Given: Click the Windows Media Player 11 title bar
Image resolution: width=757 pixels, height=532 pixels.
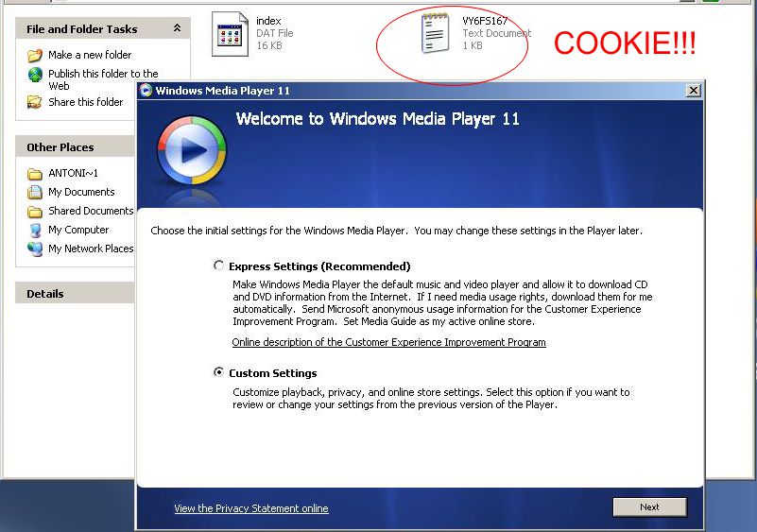Looking at the screenshot, I should [420, 91].
